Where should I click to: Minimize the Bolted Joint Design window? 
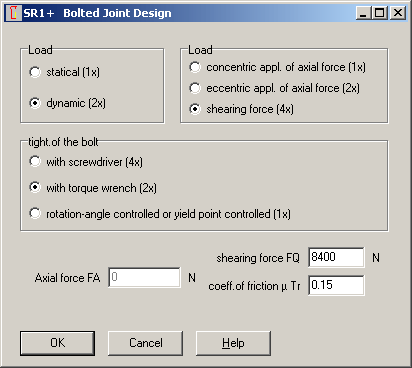[363, 13]
